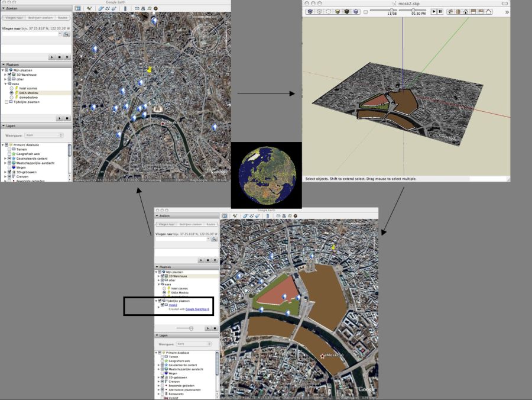The image size is (532, 400).
Task: Open ruler tool in top Google Earth toolbar
Action: (125, 8)
